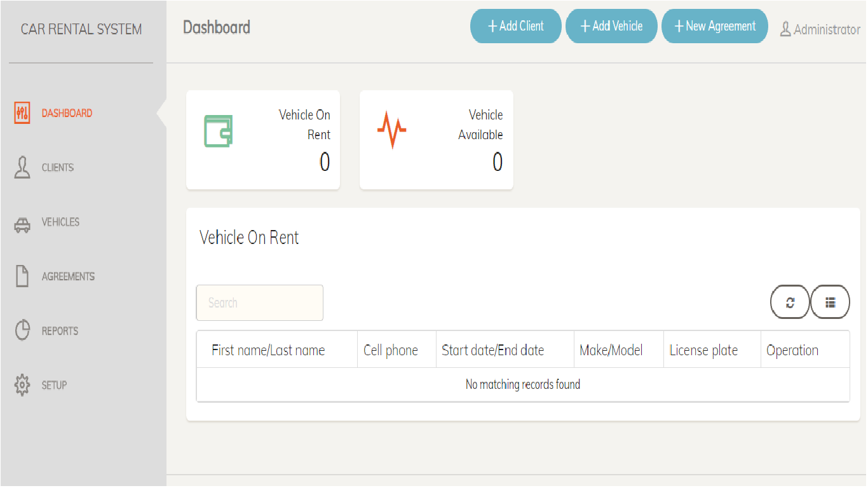Click the Agreements document icon
This screenshot has height=488, width=868.
[x=22, y=276]
